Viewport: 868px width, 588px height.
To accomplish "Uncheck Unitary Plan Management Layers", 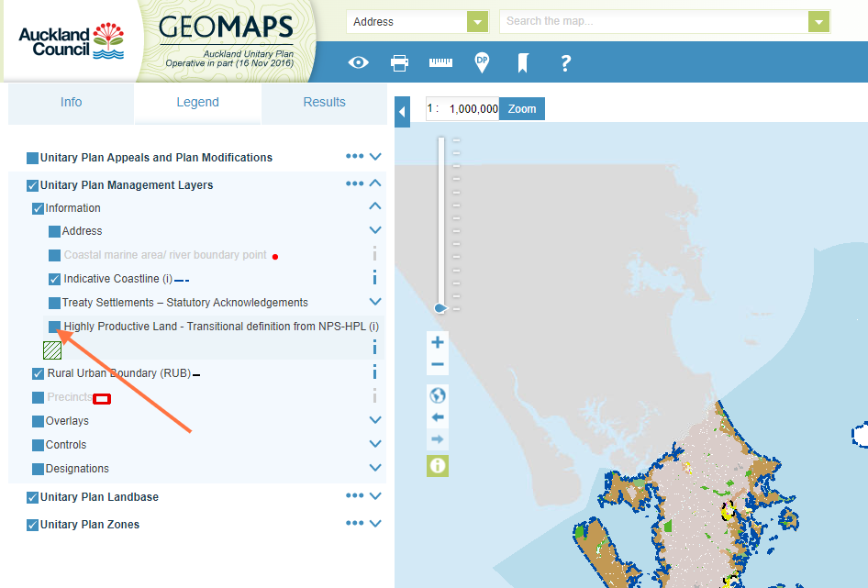I will pos(32,185).
